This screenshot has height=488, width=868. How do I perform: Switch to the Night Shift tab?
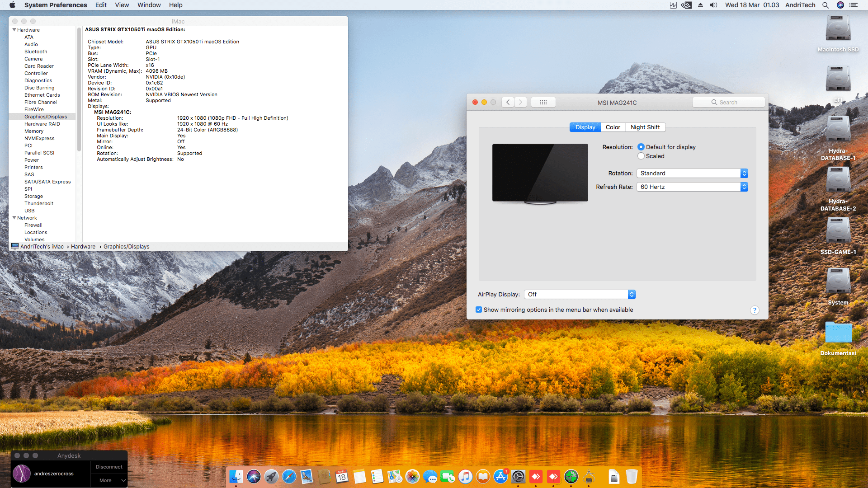click(645, 127)
